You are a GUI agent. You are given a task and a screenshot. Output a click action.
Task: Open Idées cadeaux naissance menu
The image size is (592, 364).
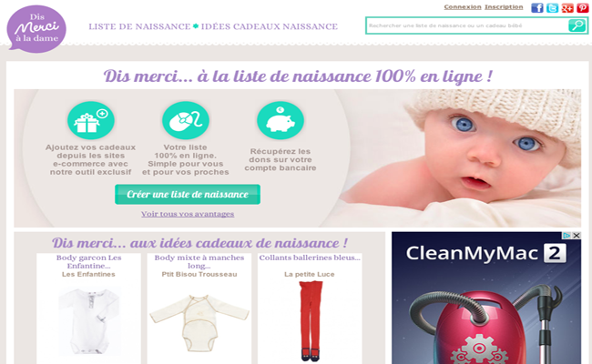(x=270, y=26)
